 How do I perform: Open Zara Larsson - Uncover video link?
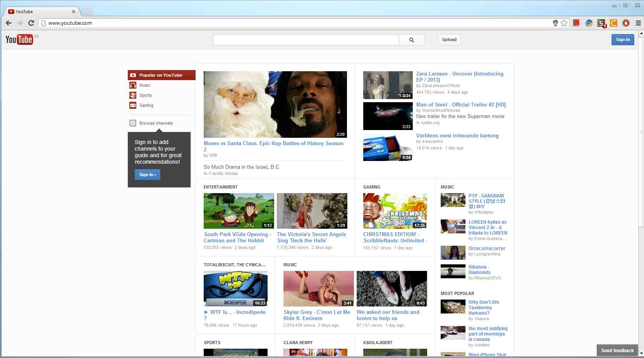(x=460, y=77)
